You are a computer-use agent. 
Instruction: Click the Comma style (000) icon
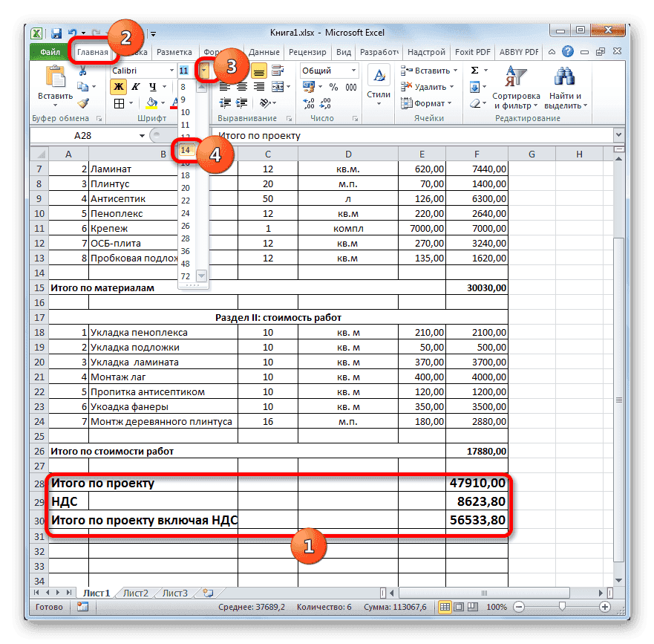coord(350,87)
